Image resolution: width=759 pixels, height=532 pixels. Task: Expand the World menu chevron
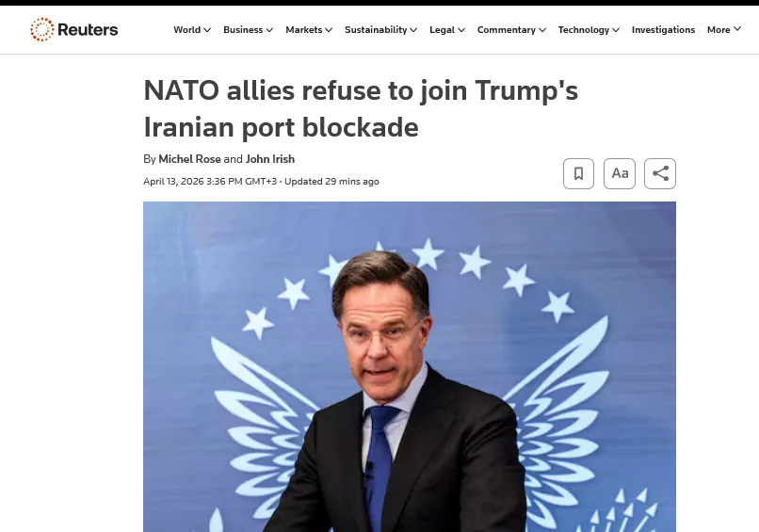pyautogui.click(x=207, y=30)
